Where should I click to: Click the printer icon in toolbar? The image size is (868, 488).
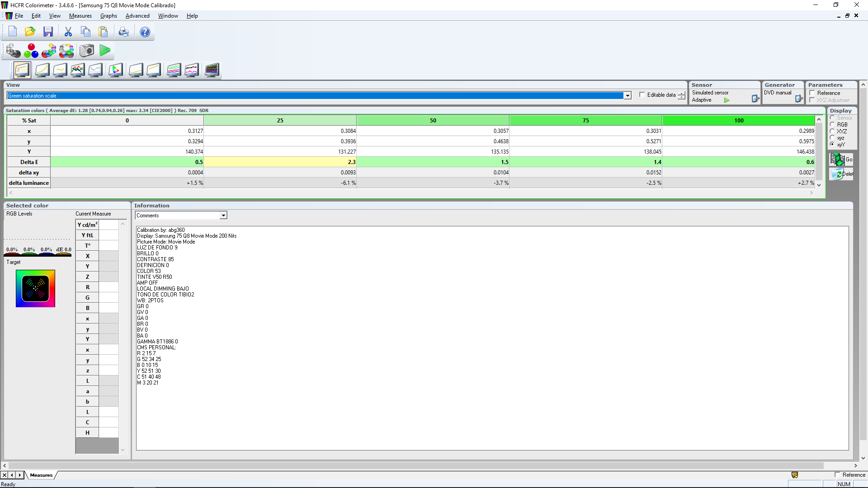[123, 32]
